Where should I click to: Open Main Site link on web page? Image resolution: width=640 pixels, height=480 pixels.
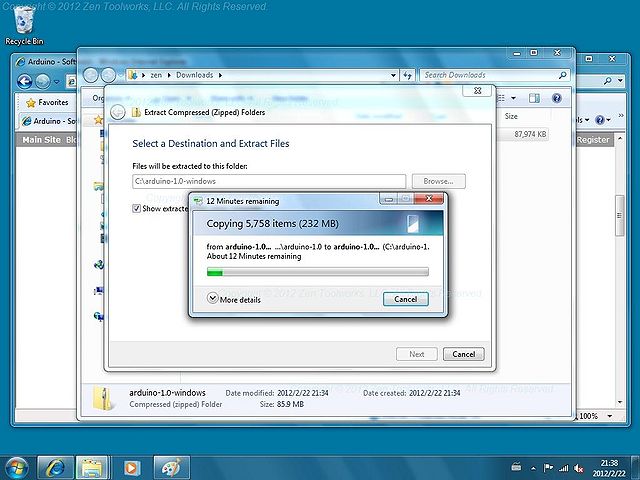(41, 140)
